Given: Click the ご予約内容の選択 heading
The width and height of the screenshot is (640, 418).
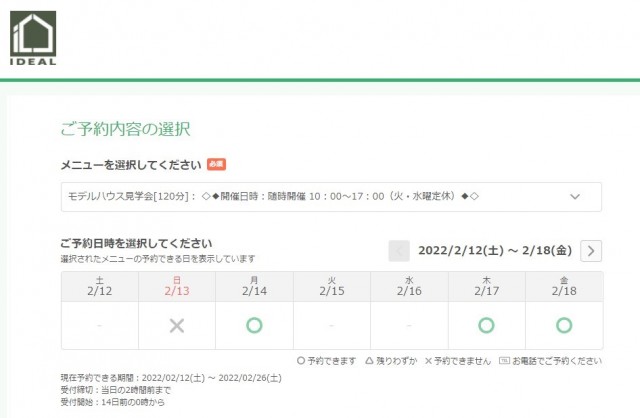Looking at the screenshot, I should 125,128.
